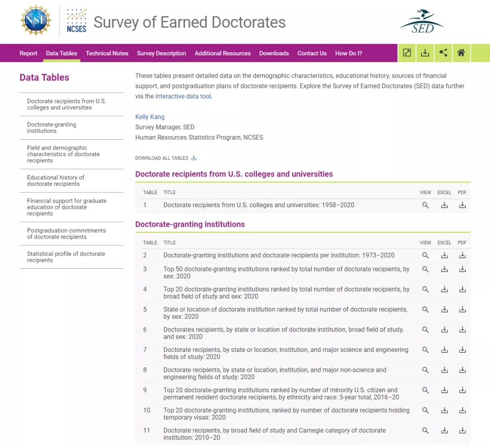View Table 1 with magnifier icon
490x448 pixels.
(x=426, y=205)
